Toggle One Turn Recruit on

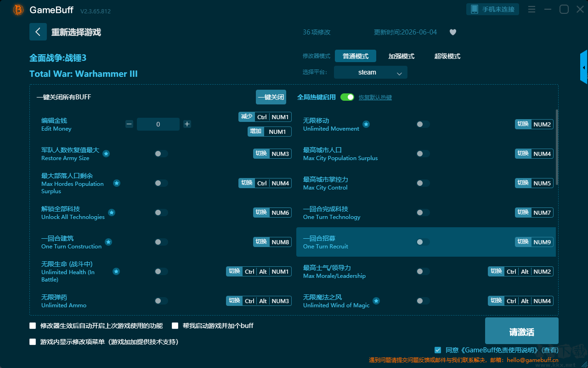tap(423, 242)
